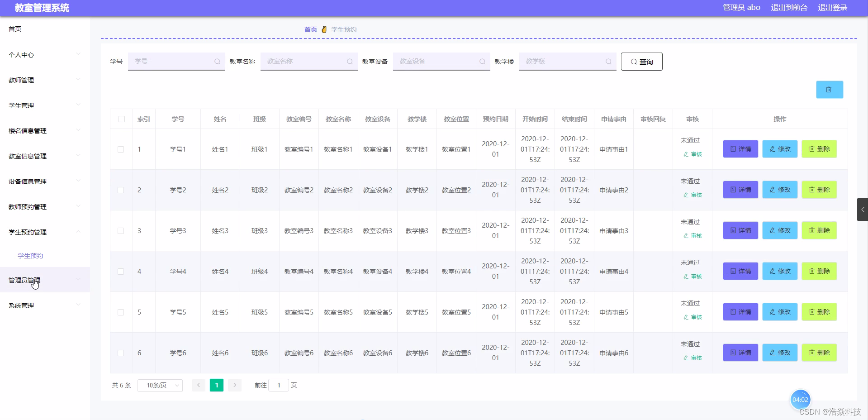Click the magnifier icon in the 教学楼 search field
The image size is (868, 420).
coord(608,62)
